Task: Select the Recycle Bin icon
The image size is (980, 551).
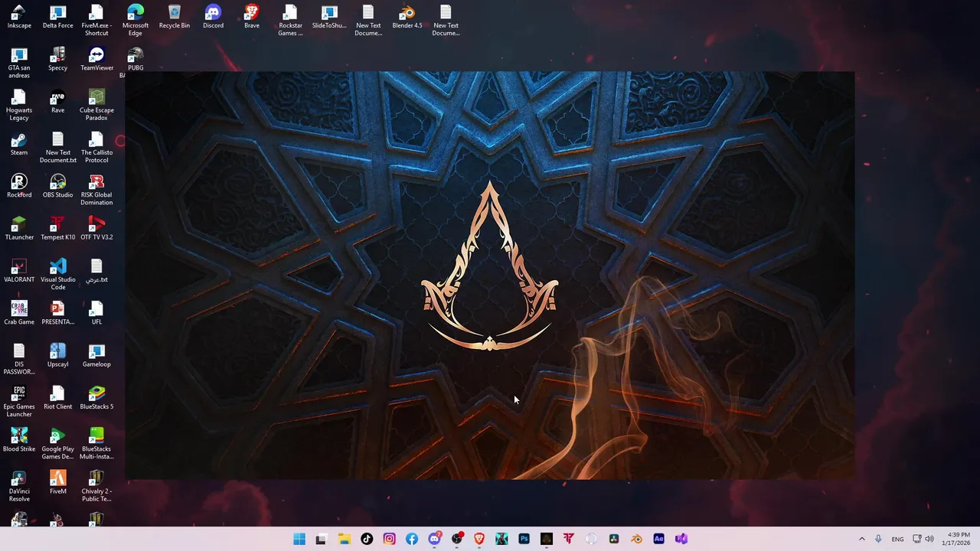Action: point(175,17)
